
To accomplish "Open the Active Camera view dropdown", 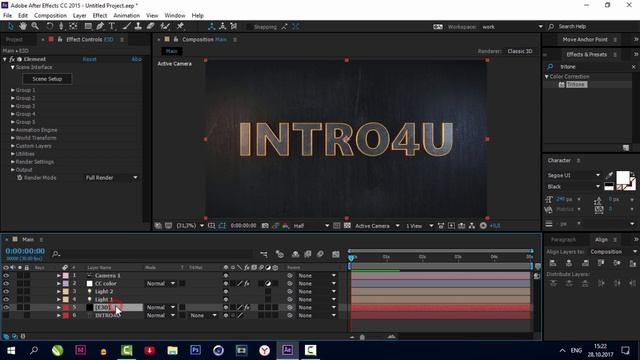I will coord(377,226).
